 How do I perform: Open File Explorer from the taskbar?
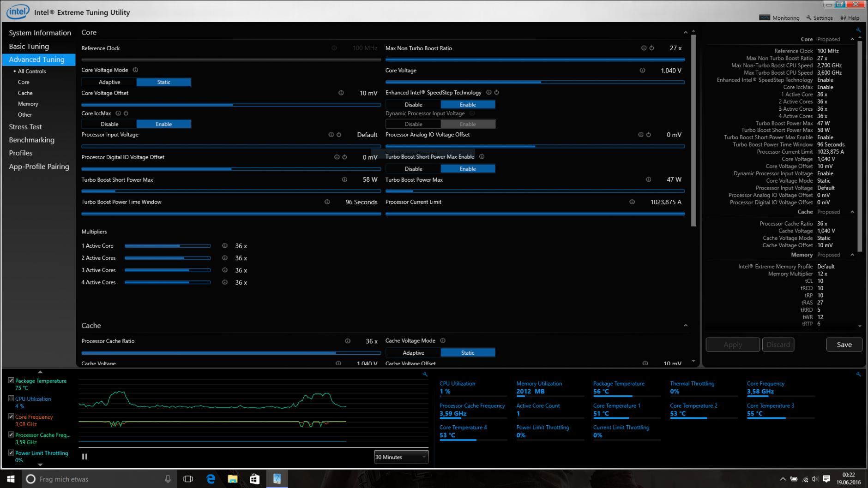coord(233,479)
